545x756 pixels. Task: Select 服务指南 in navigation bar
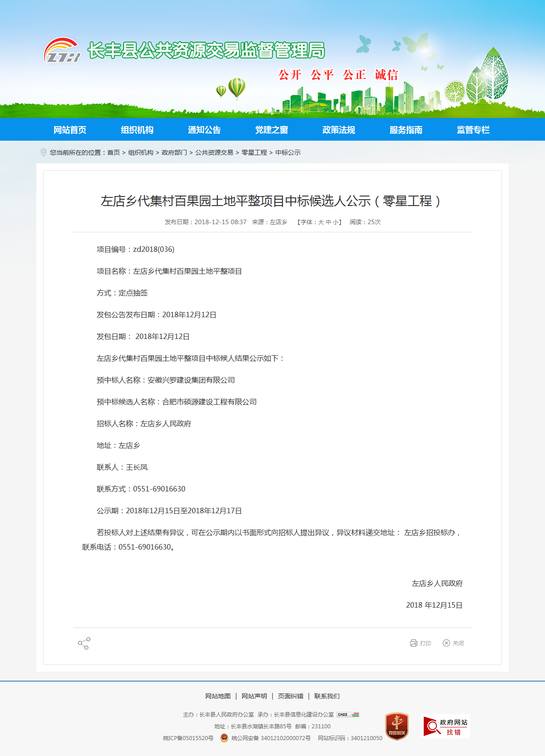coord(406,130)
